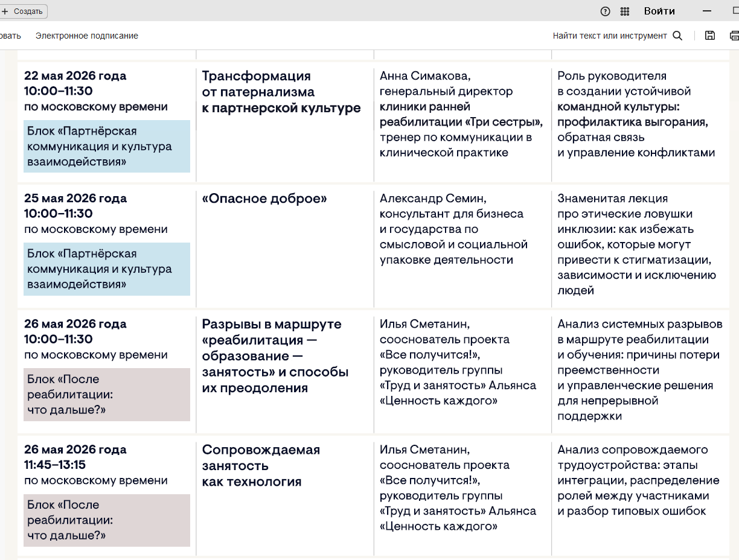Image resolution: width=739 pixels, height=560 pixels.
Task: Click the help question mark icon
Action: click(605, 11)
